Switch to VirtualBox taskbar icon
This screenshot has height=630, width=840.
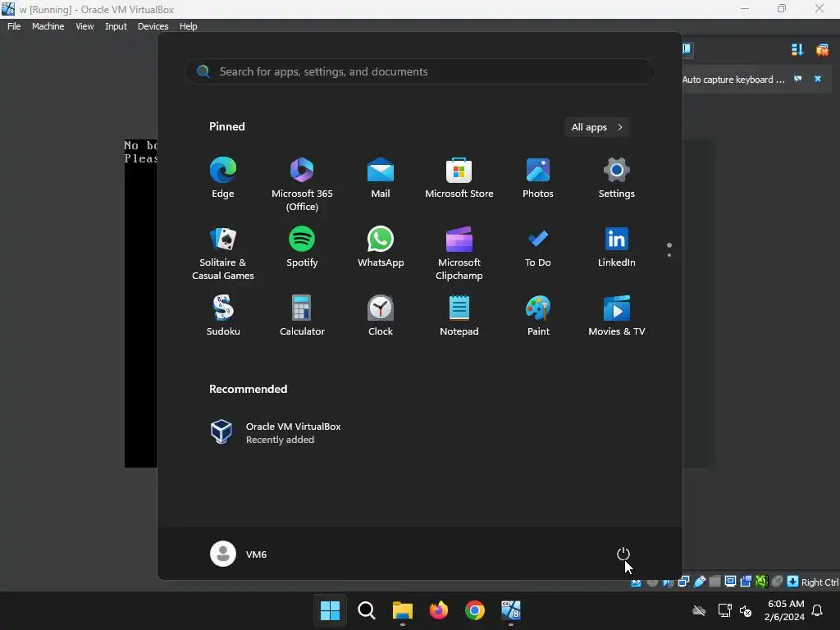[510, 610]
